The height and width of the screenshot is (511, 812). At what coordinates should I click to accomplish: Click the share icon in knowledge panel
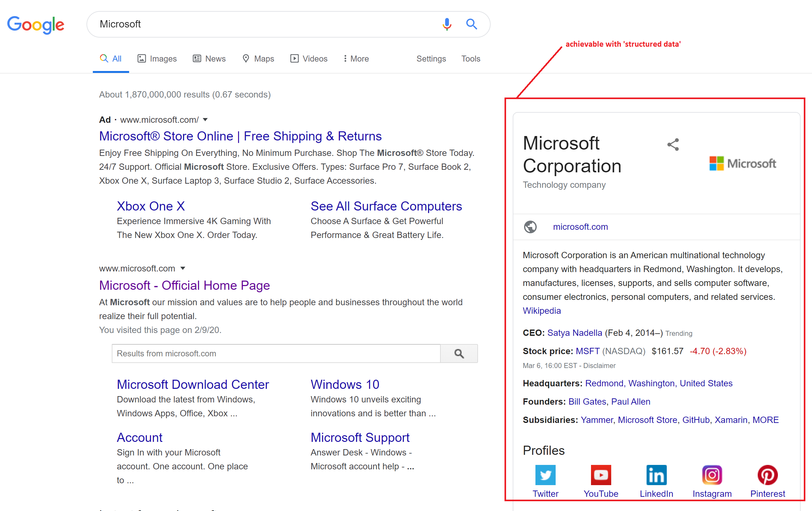click(673, 145)
